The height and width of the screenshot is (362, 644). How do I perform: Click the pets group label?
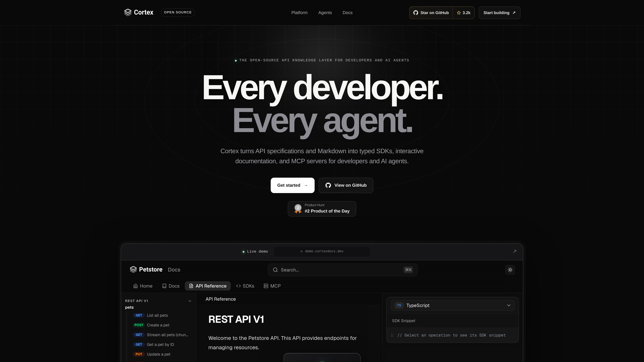tap(129, 308)
